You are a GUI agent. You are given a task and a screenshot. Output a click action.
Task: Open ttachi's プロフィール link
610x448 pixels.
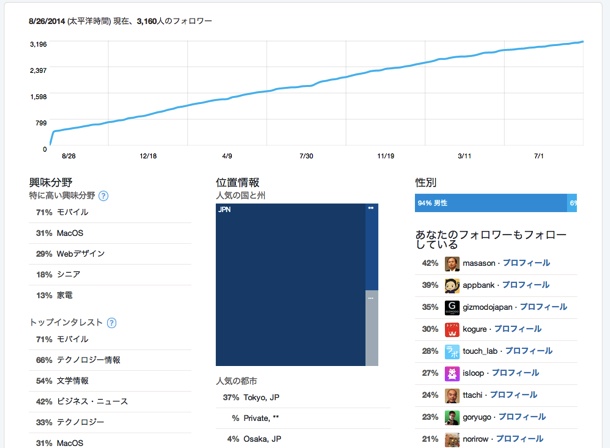514,395
